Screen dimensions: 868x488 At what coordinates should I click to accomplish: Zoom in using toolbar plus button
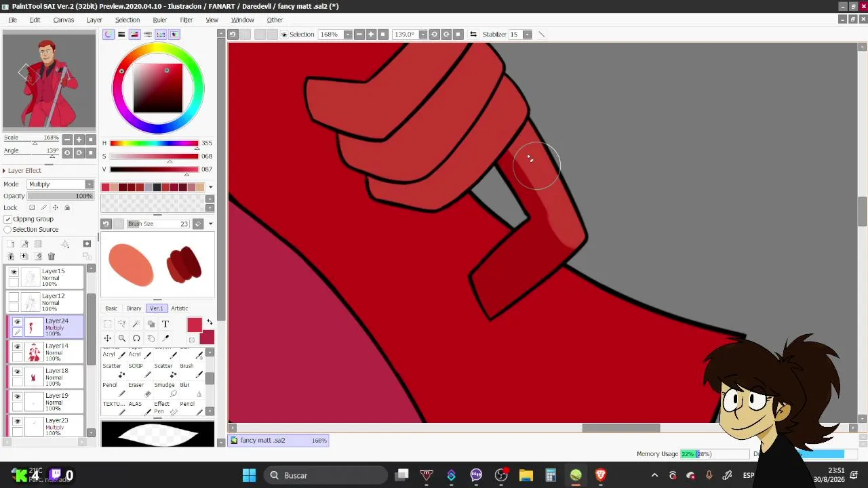click(371, 35)
